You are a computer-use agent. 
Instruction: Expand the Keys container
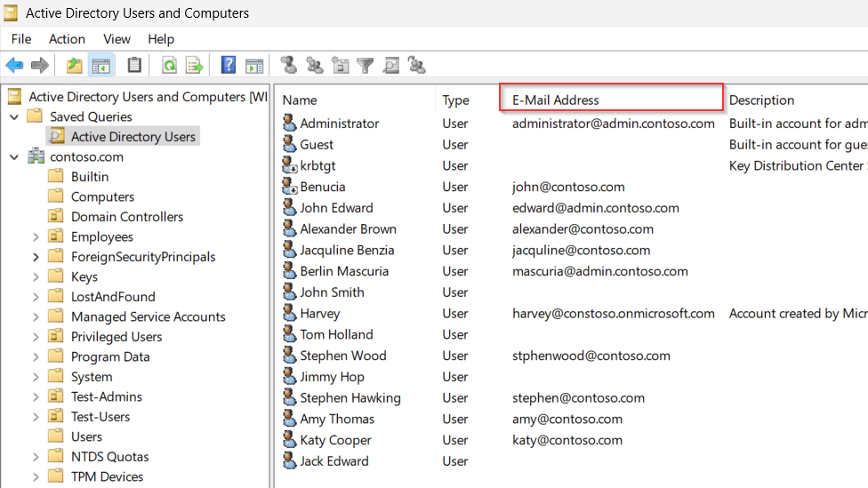tap(36, 276)
